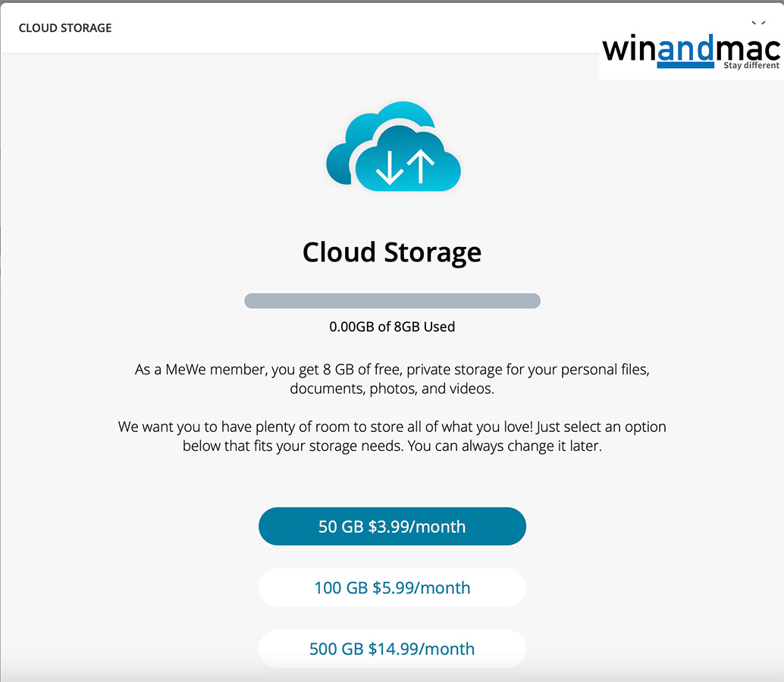Screen dimensions: 784x682
Task: Click the "0.00GB of 8GB Used" label
Action: (392, 327)
